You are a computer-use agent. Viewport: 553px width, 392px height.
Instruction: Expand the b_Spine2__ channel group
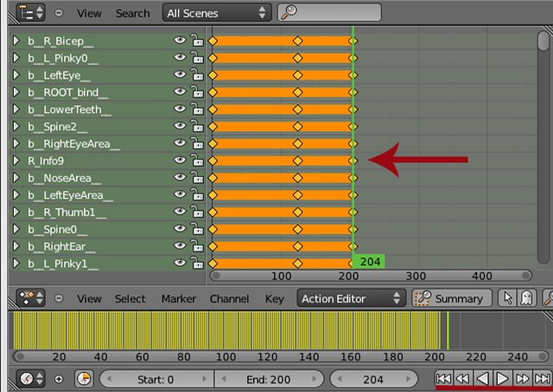[x=16, y=127]
